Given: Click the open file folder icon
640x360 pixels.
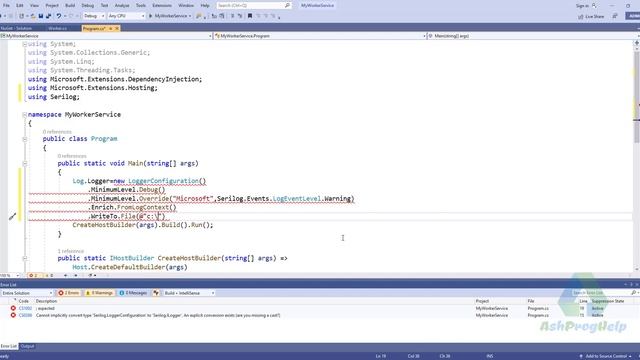Looking at the screenshot, I should (33, 16).
